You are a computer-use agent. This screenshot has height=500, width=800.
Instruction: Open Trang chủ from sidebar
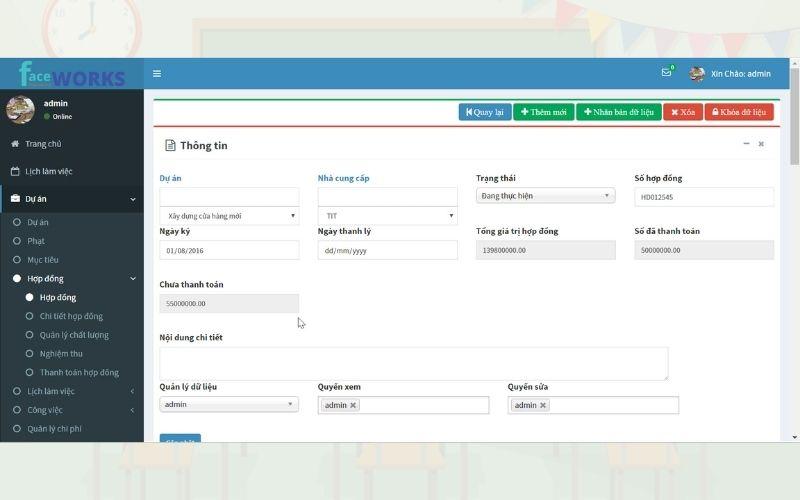pyautogui.click(x=43, y=144)
